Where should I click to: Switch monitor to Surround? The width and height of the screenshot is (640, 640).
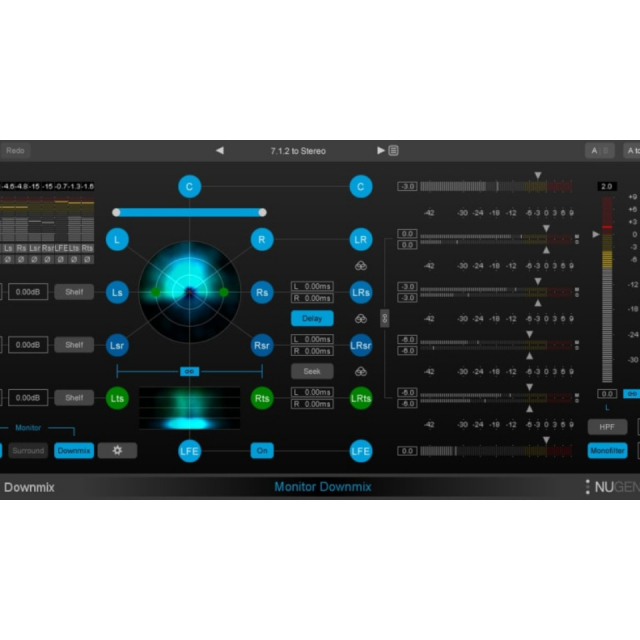point(28,451)
